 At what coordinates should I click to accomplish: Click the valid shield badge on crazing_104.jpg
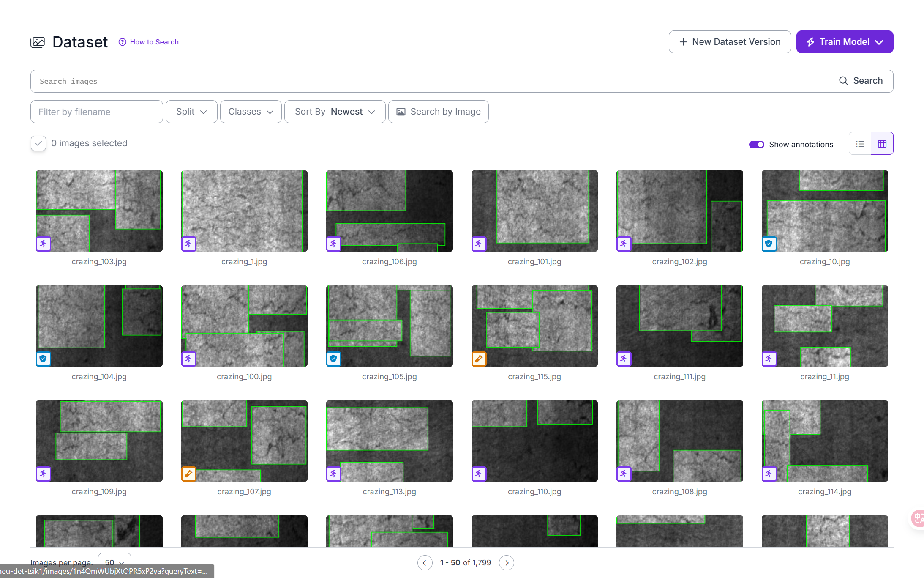pos(43,359)
